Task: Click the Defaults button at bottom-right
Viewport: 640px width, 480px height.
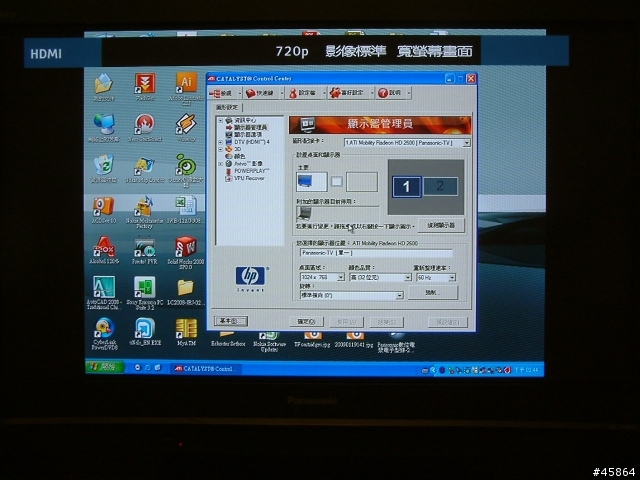Action: [x=447, y=322]
